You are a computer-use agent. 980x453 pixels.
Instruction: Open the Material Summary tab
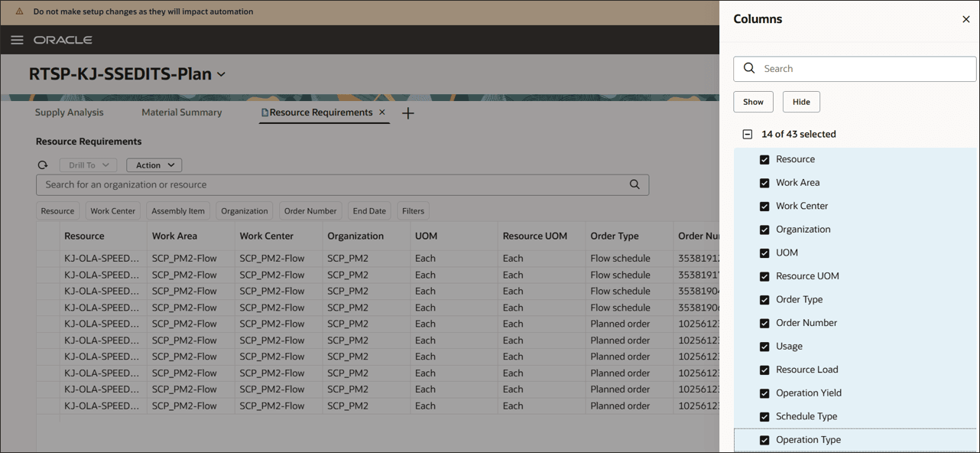(x=181, y=112)
